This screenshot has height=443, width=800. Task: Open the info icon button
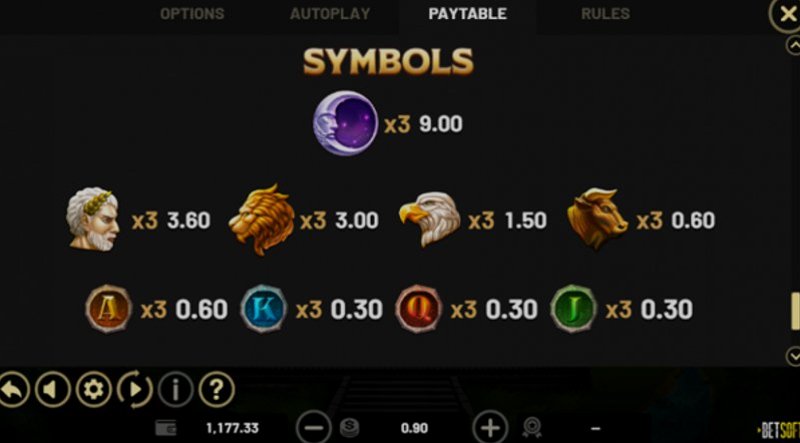coord(176,390)
